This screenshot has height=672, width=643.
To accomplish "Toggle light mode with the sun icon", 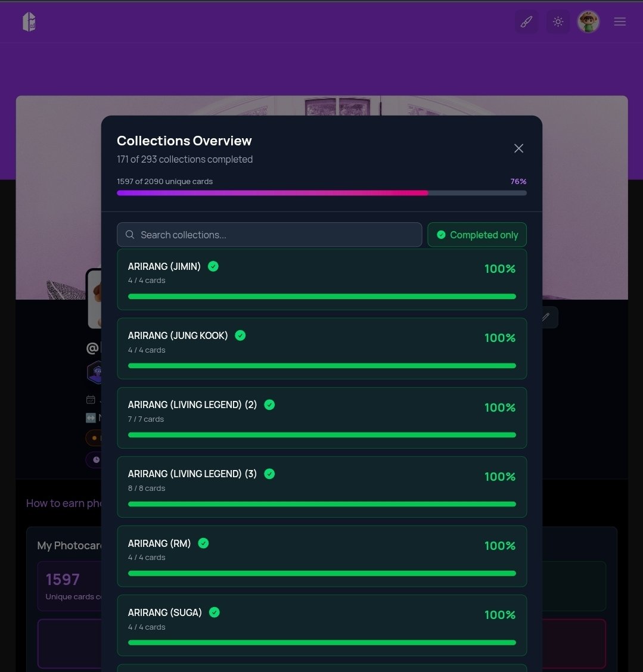I will click(x=558, y=21).
